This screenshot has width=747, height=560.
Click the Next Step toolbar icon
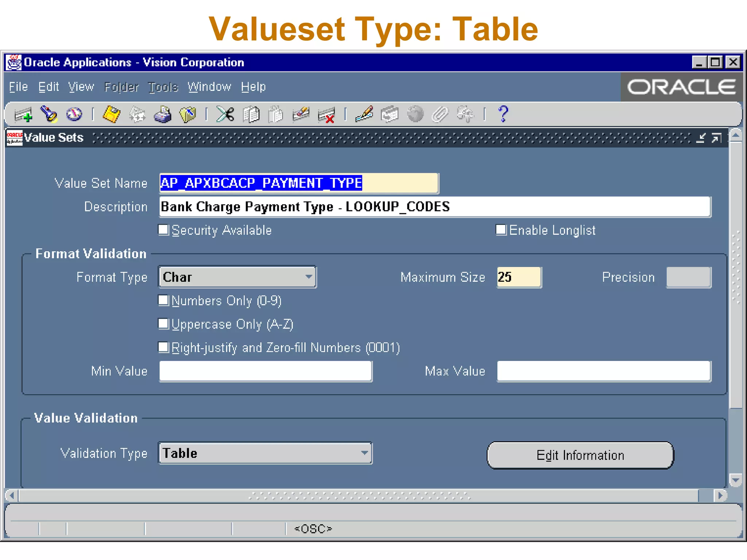137,115
